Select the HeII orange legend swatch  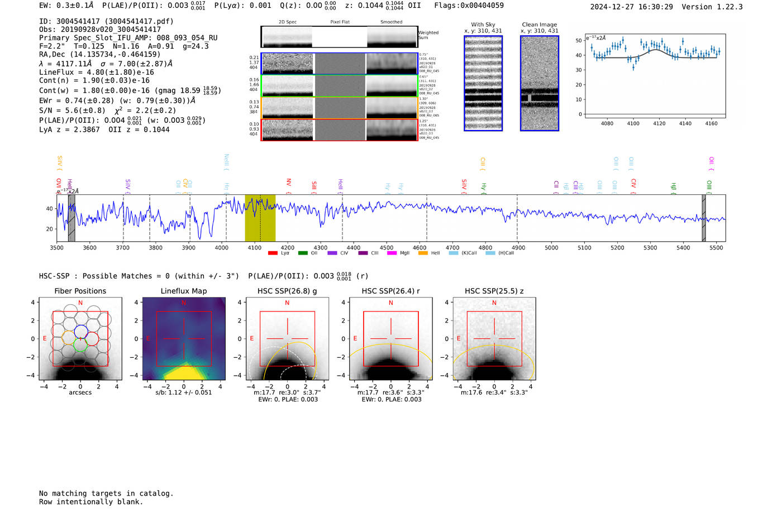click(423, 253)
